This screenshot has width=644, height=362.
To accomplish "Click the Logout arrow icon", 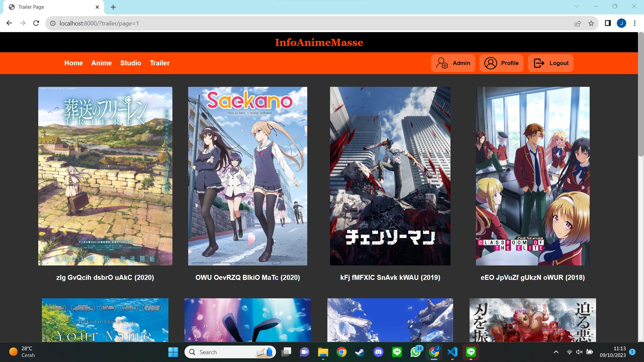I will tap(539, 63).
